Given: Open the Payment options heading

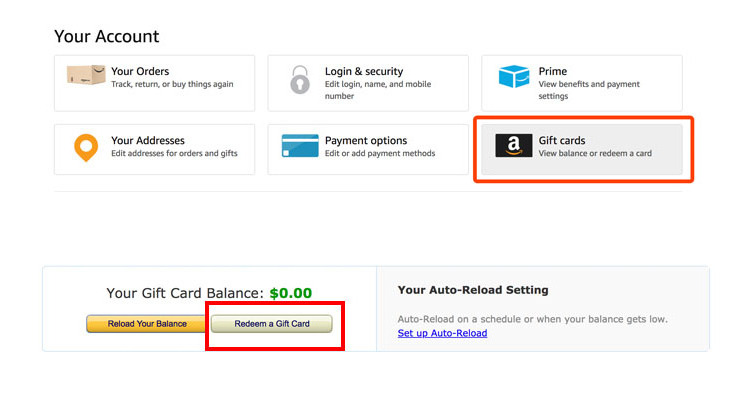Looking at the screenshot, I should (x=366, y=140).
